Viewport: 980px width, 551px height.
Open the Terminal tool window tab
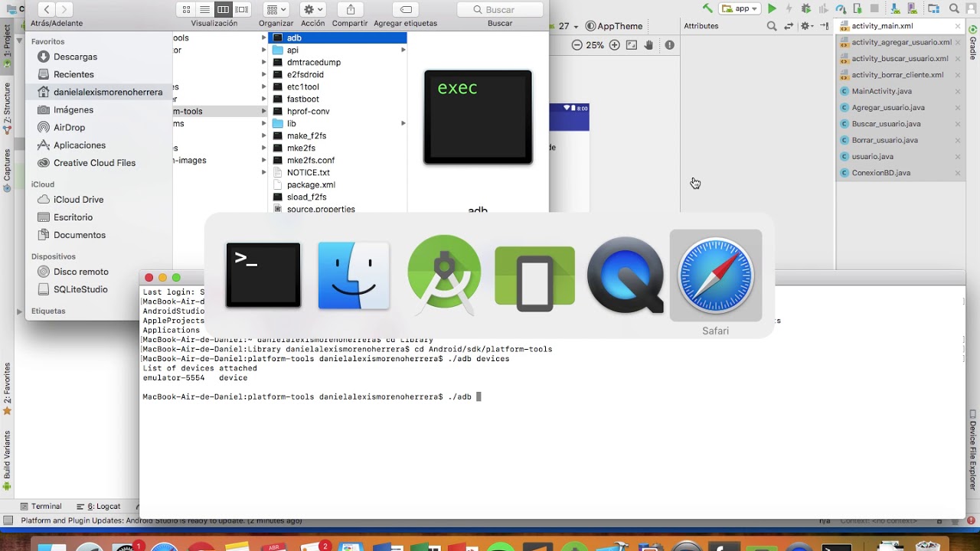pos(41,507)
